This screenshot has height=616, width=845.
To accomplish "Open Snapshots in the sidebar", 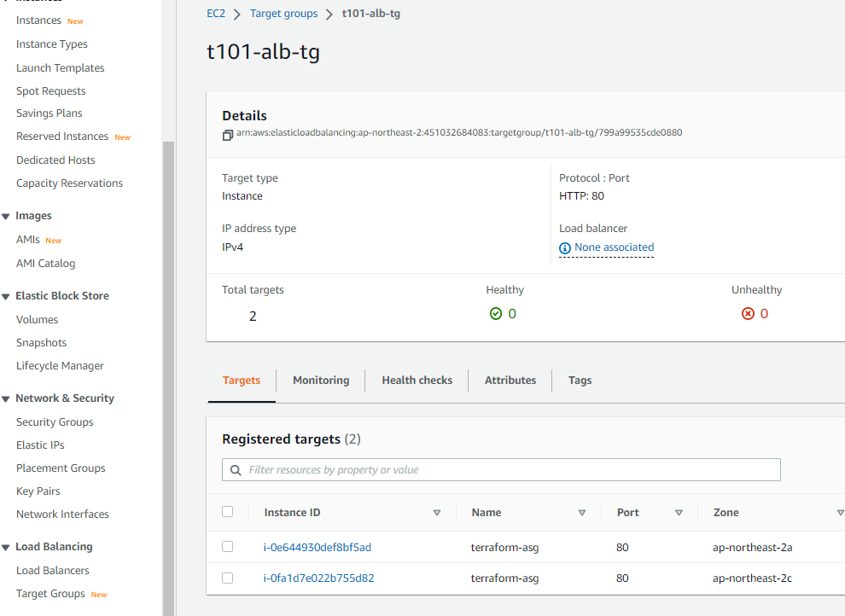I will click(42, 342).
